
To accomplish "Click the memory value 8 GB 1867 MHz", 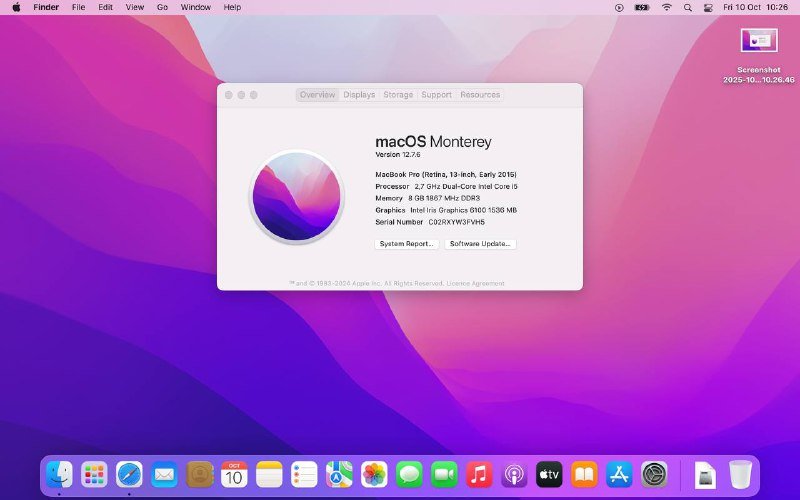I will [x=444, y=198].
